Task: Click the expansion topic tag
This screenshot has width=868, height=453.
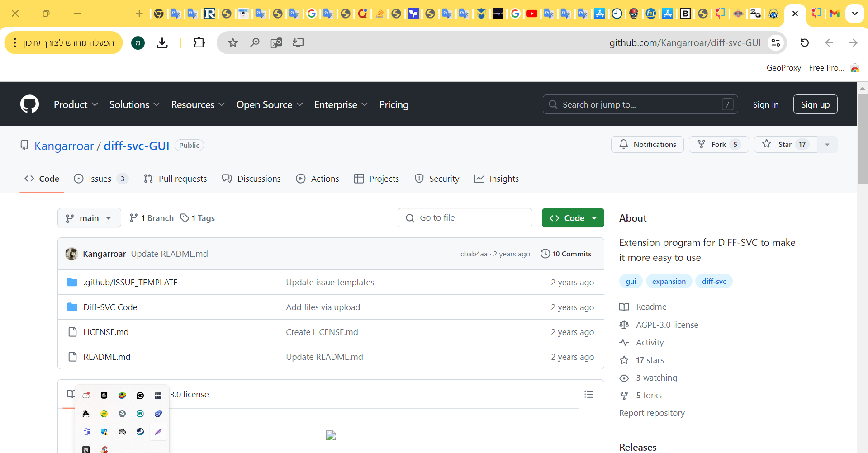Action: [x=669, y=281]
